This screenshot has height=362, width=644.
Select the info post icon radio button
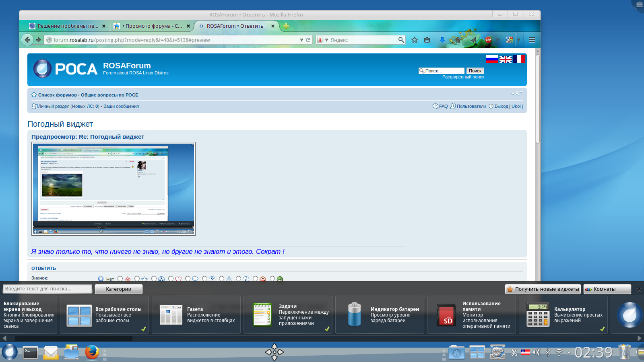[238, 278]
